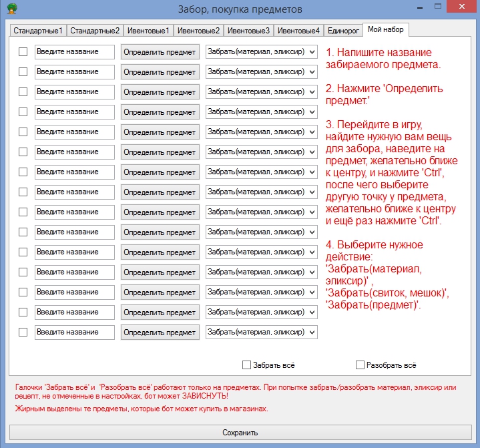Close the Забор, покупка предметов window
Image resolution: width=480 pixels, height=448 pixels.
pos(462,6)
